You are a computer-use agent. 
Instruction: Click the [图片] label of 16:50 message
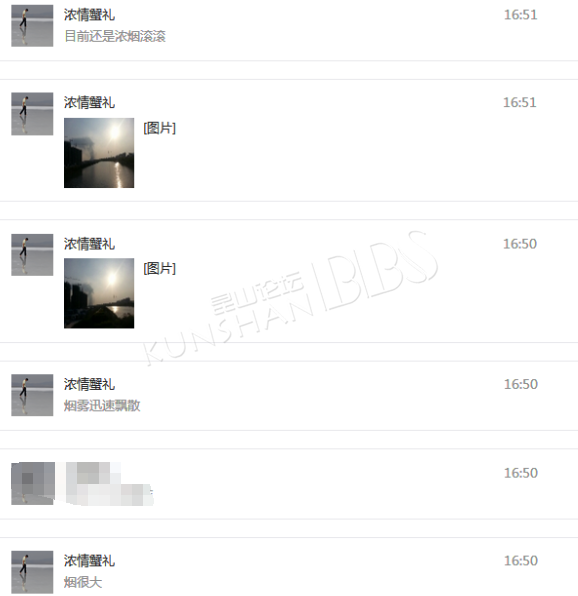[x=160, y=268]
